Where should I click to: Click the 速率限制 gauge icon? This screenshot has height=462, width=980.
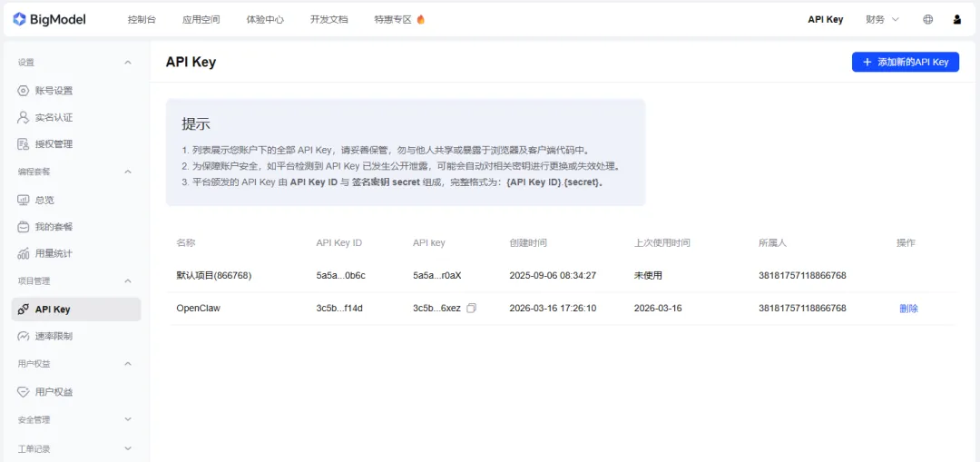pos(23,337)
